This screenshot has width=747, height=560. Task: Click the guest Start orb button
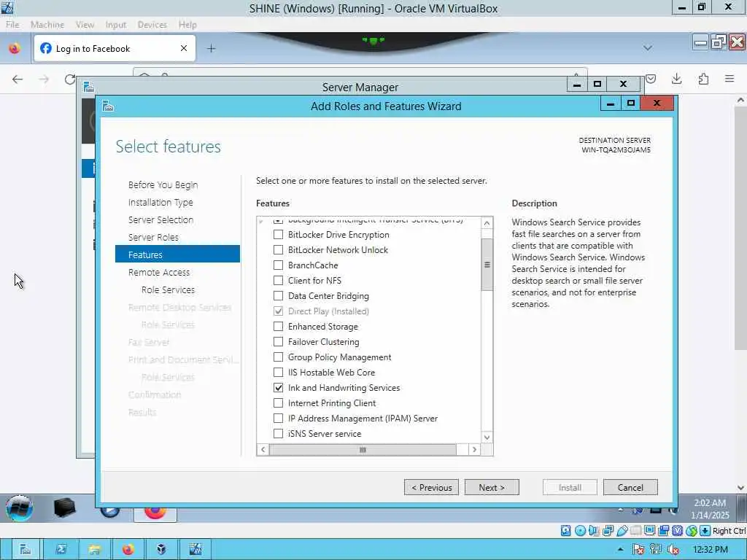(x=20, y=508)
